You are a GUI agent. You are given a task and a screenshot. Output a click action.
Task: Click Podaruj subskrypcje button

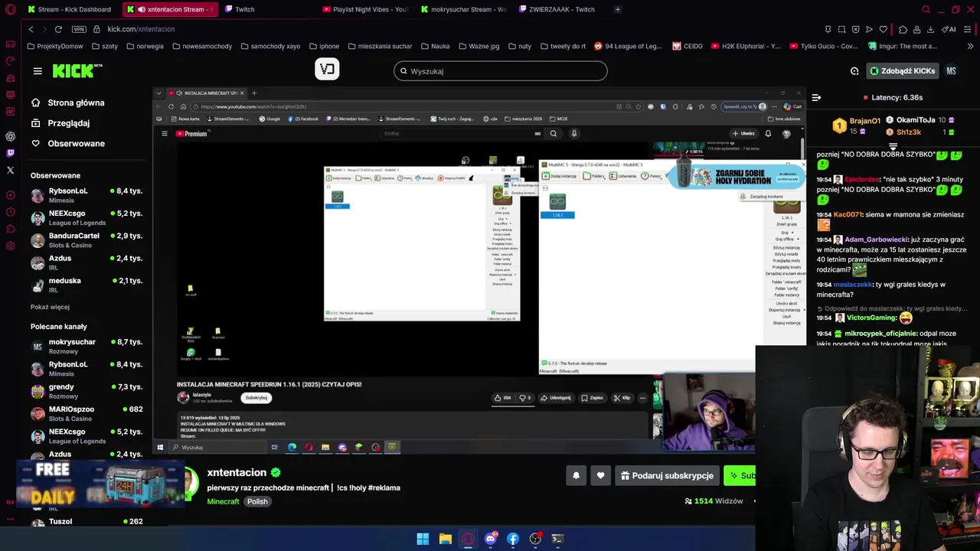(667, 475)
